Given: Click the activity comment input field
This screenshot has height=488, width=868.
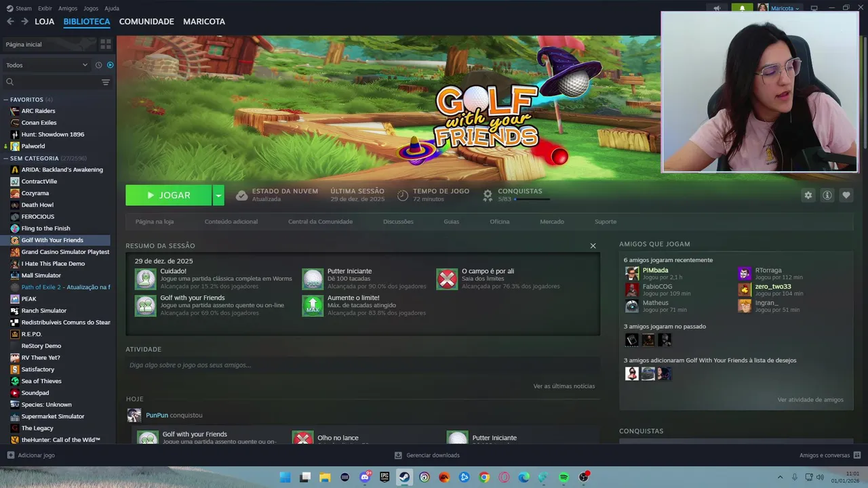Looking at the screenshot, I should [x=362, y=365].
